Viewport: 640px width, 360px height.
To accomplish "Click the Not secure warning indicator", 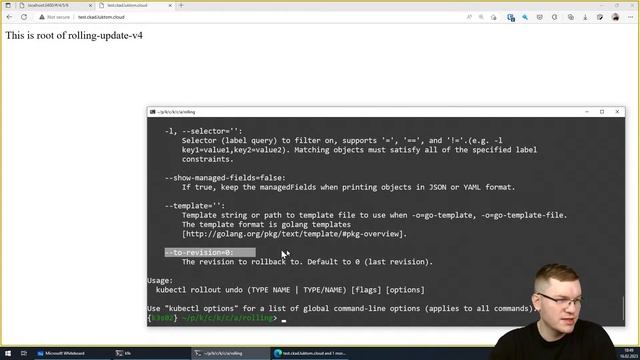I will [x=55, y=17].
